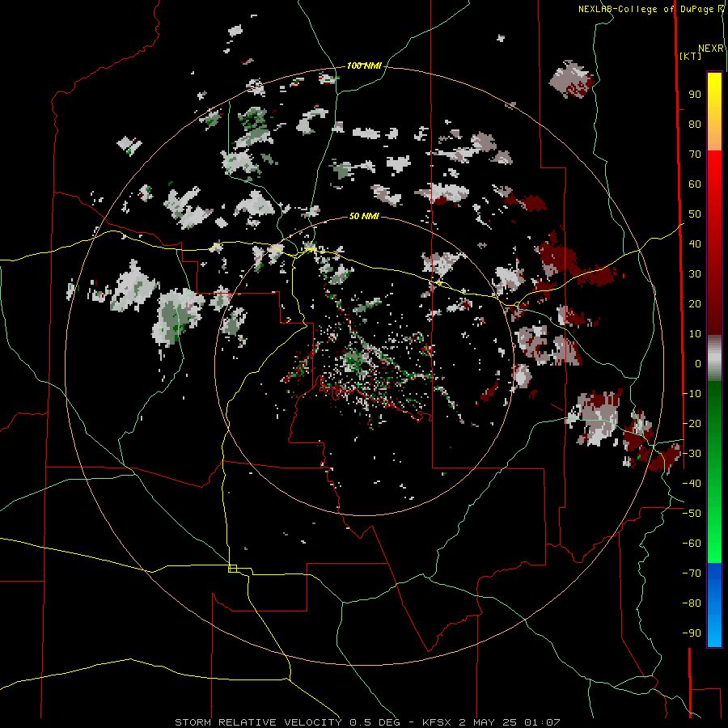The image size is (728, 728).
Task: Click the 0 value on the velocity scale
Action: coord(698,364)
